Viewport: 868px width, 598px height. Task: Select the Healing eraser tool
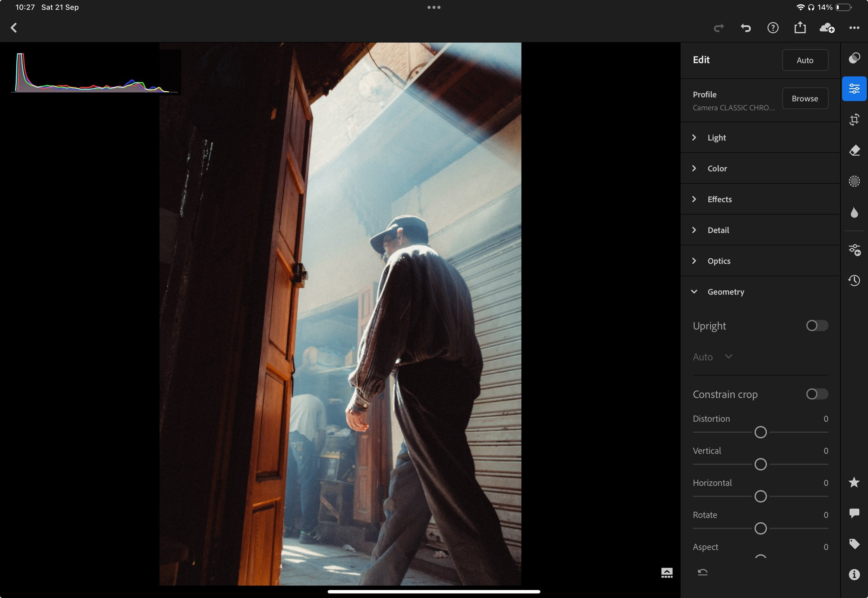tap(854, 150)
